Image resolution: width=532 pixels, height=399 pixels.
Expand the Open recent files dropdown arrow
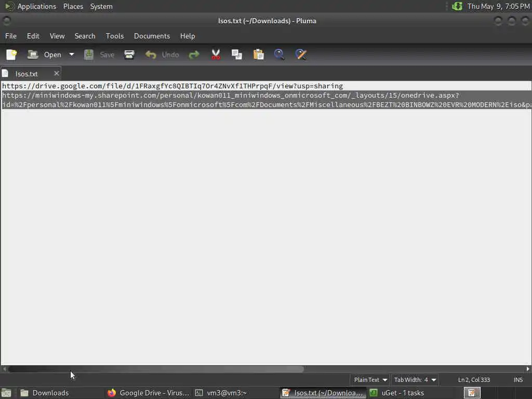tap(72, 55)
